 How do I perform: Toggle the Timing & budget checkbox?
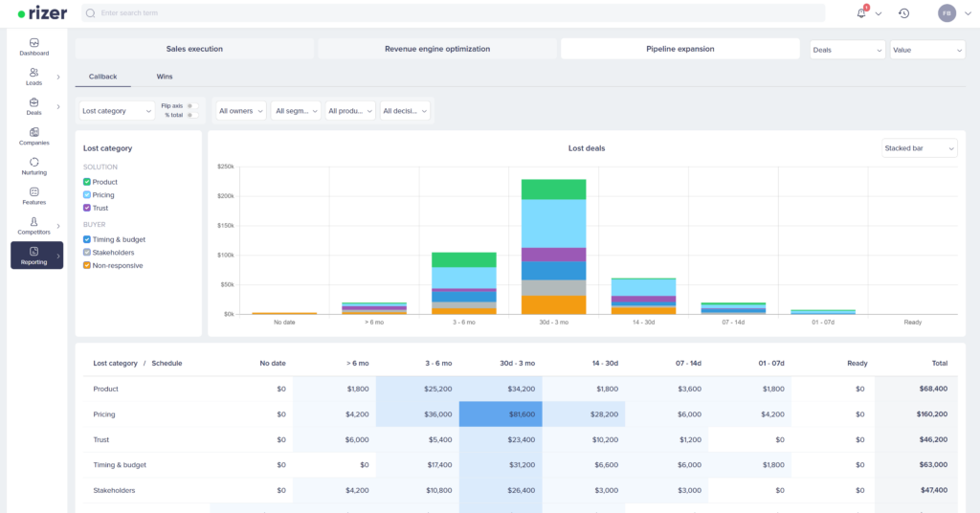(x=87, y=239)
